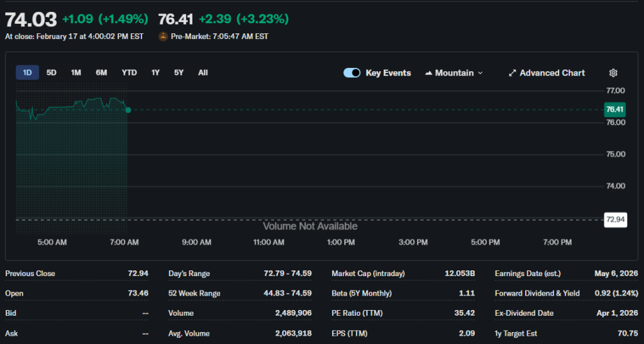Viewport: 644px width, 344px height.
Task: Select the 1Y time range
Action: point(155,73)
